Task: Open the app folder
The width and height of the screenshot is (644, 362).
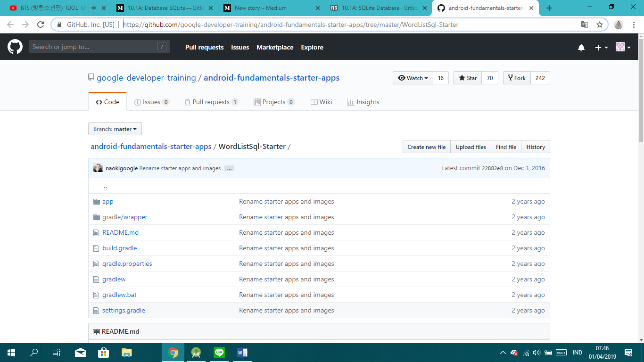Action: (x=108, y=201)
